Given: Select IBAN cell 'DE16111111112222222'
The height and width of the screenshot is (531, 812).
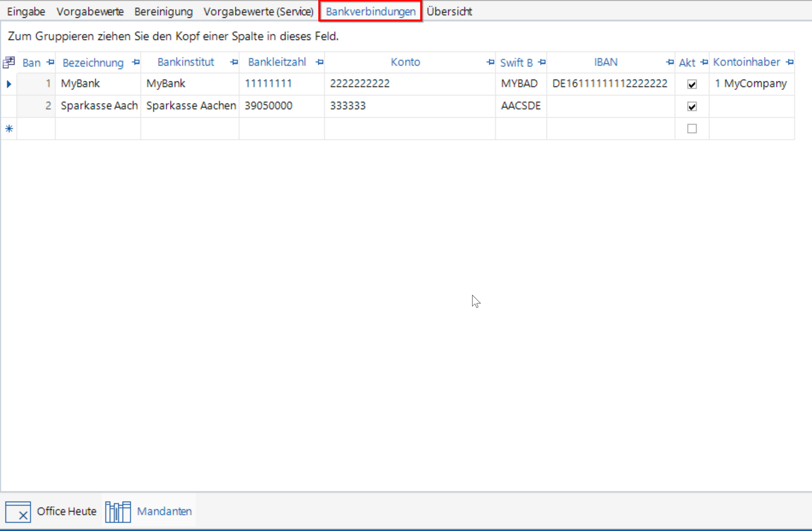Looking at the screenshot, I should point(611,84).
